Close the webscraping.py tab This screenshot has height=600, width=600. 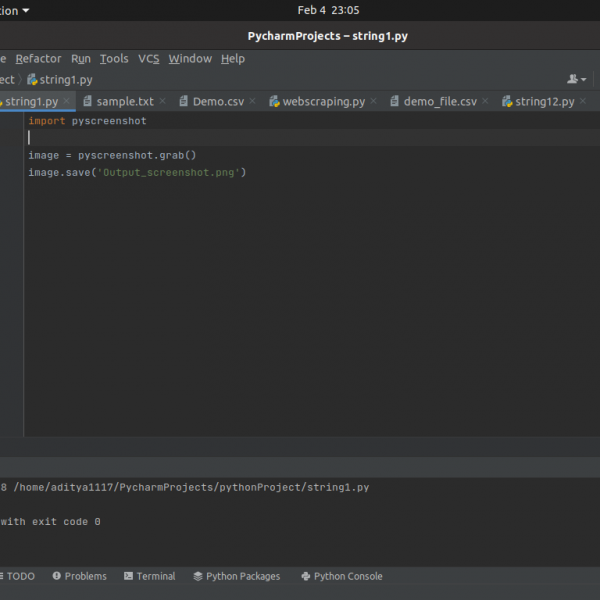(374, 101)
